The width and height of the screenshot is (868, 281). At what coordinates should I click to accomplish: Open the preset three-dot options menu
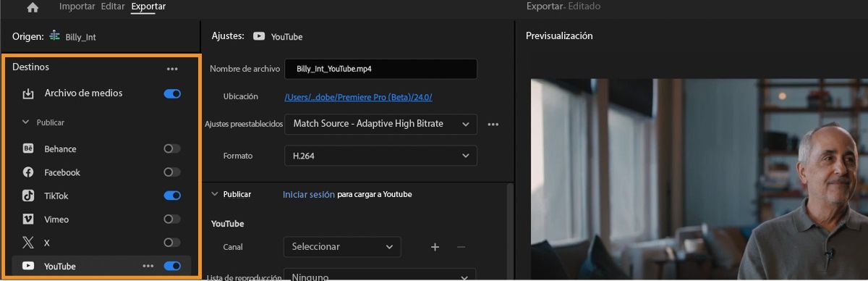(493, 124)
